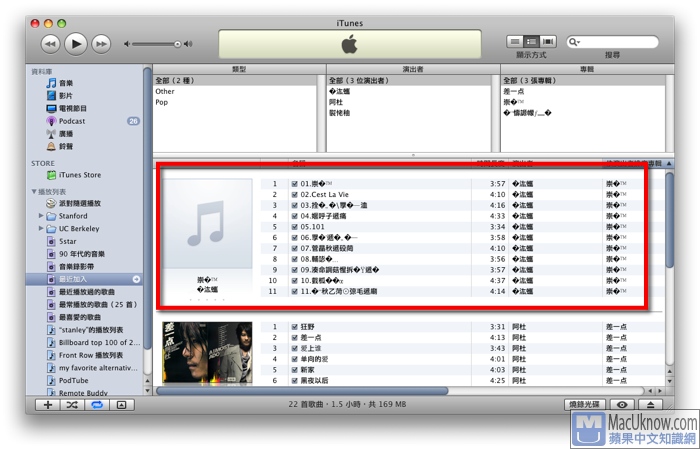This screenshot has height=449, width=700.
Task: Click the sidebar scroll down arrow
Action: tap(148, 391)
